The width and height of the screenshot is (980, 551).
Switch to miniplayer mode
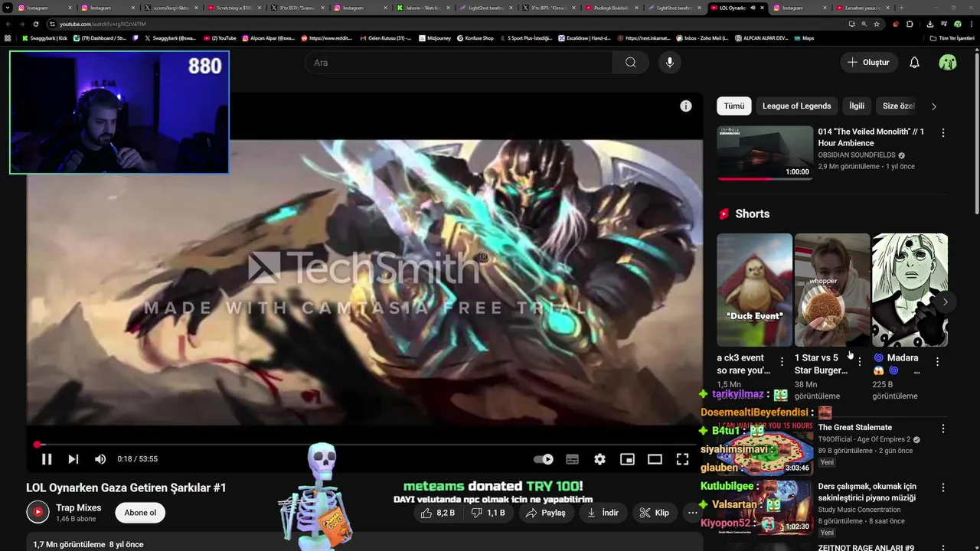pyautogui.click(x=627, y=459)
